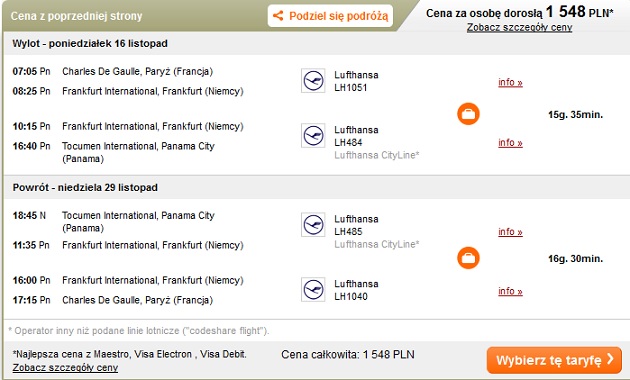Open info link for flight LH485
This screenshot has height=380, width=630.
[x=510, y=232]
